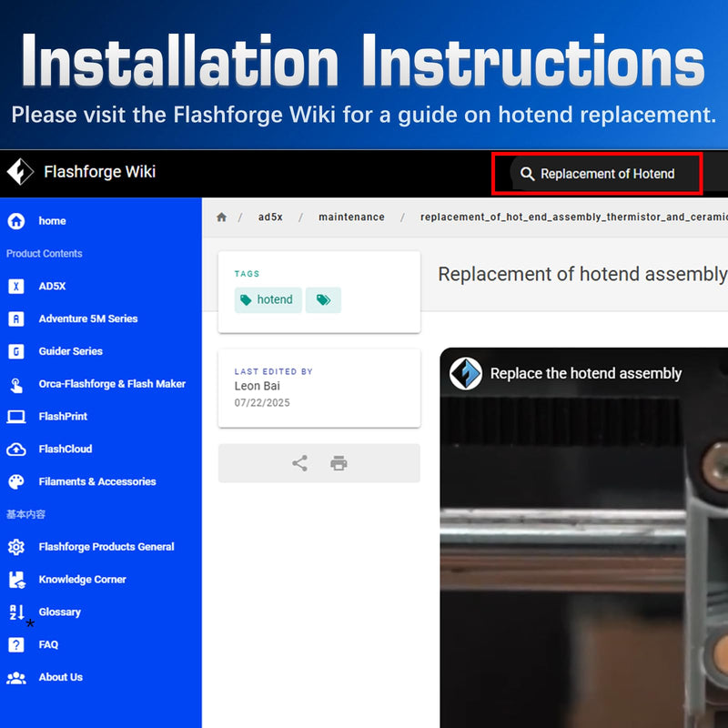Open AD5X product page

[52, 286]
